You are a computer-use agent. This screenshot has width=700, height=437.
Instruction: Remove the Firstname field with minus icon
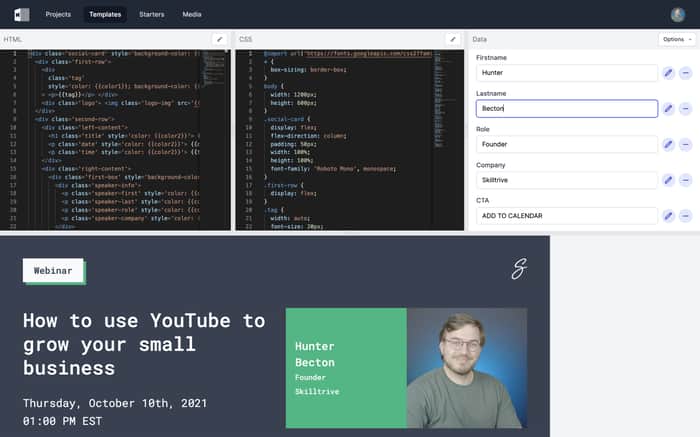pos(685,73)
